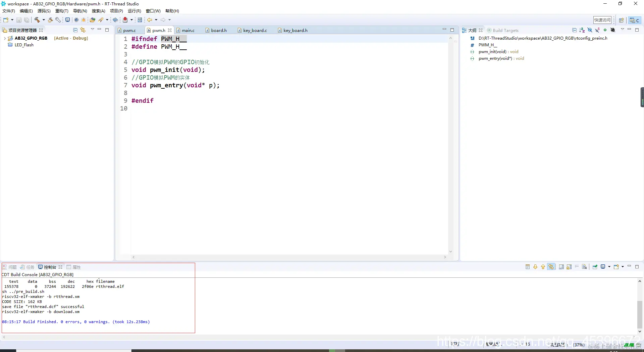Open the search tool dropdown arrow
Viewport: 644px width, 352px height.
click(x=107, y=20)
